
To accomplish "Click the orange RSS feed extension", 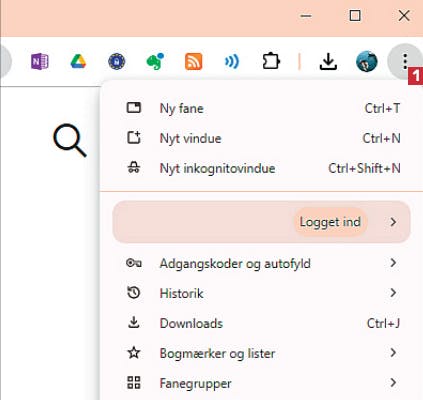I will tap(194, 62).
